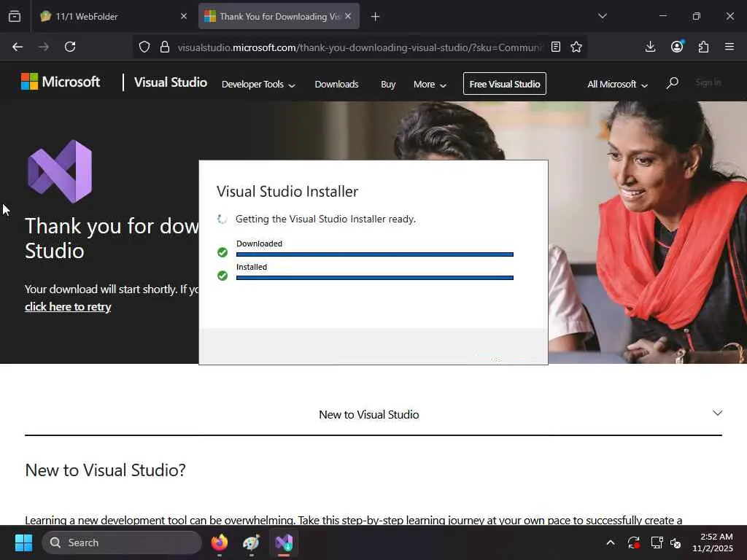Reload the page with the refresh icon
This screenshot has width=747, height=560.
(70, 47)
